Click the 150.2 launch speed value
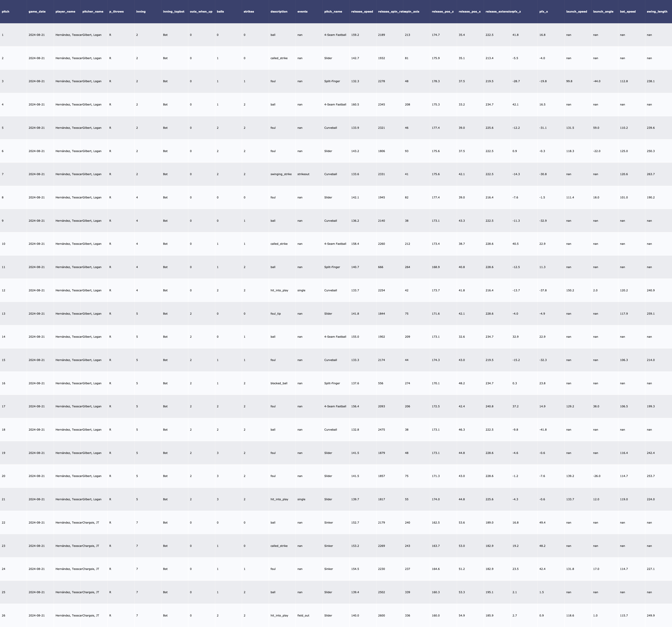 click(570, 290)
